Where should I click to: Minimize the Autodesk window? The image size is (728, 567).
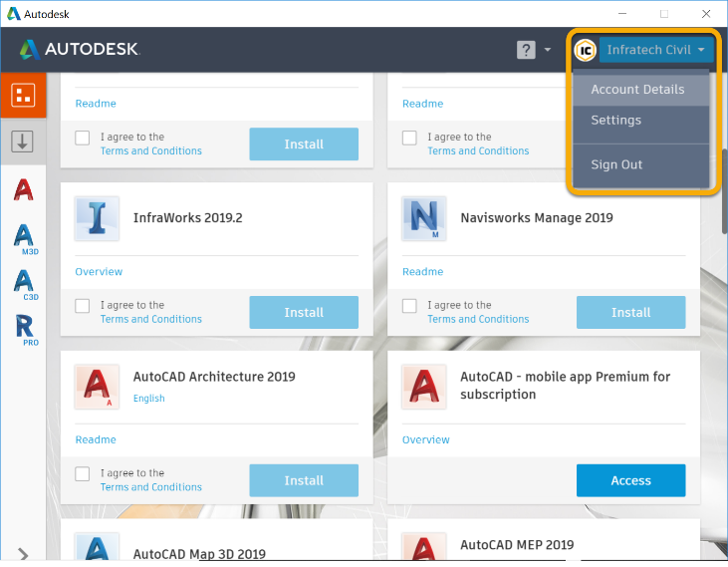click(x=622, y=14)
